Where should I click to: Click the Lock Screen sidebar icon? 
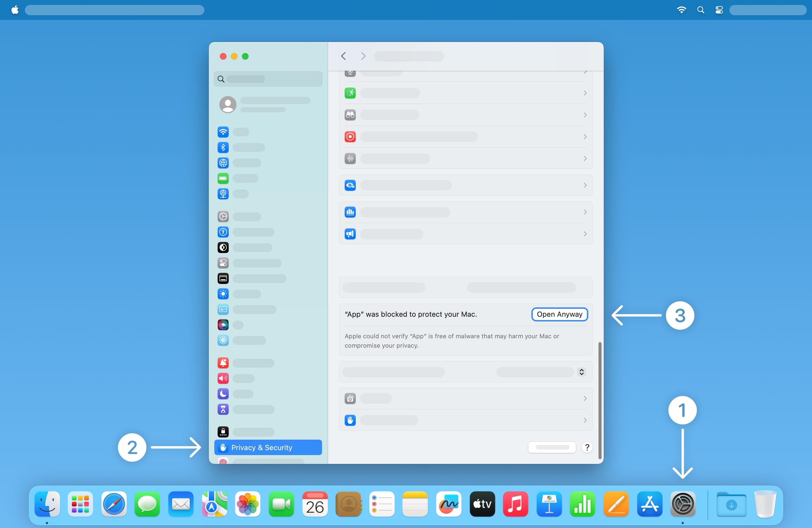tap(223, 432)
